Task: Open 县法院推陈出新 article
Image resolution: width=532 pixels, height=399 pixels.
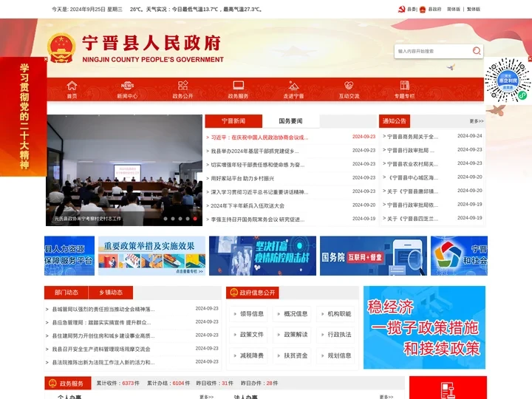Action: 103,362
